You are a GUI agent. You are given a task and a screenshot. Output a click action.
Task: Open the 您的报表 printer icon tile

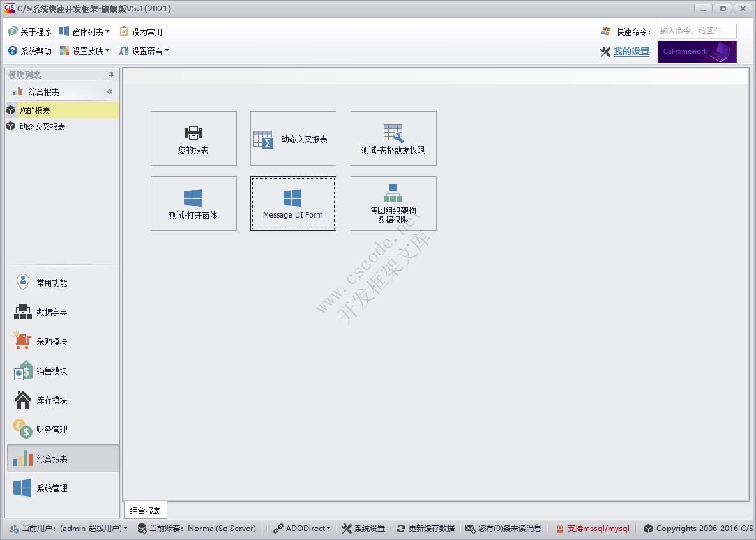pyautogui.click(x=193, y=139)
